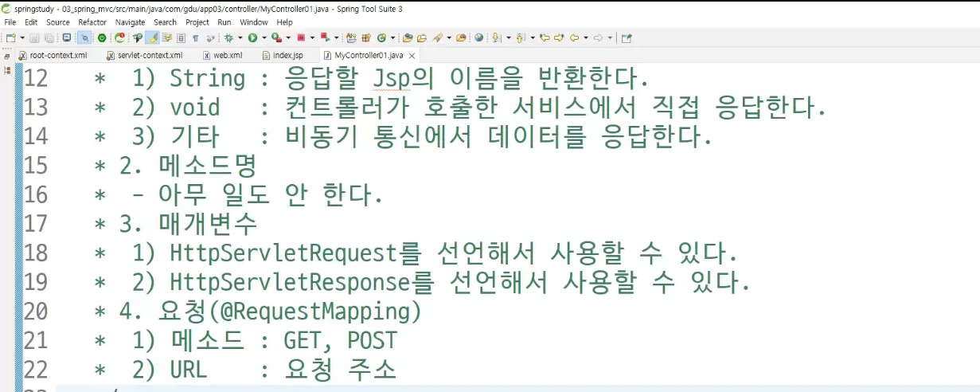Toggle the Pin Editor icon
Screen dimensions: 980x392
point(627,37)
